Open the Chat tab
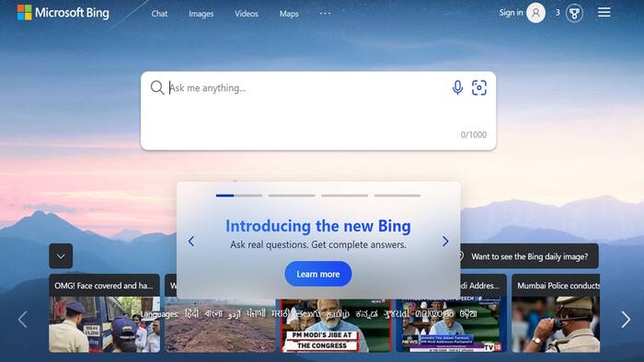 [x=159, y=14]
